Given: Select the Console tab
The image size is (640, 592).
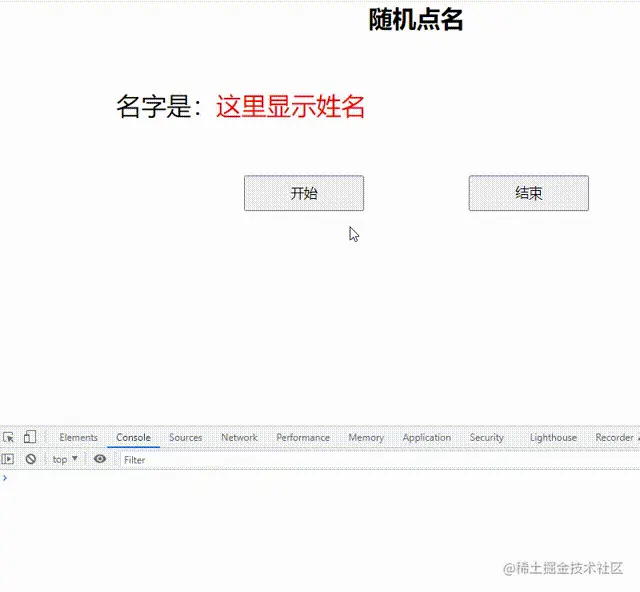Looking at the screenshot, I should [133, 437].
